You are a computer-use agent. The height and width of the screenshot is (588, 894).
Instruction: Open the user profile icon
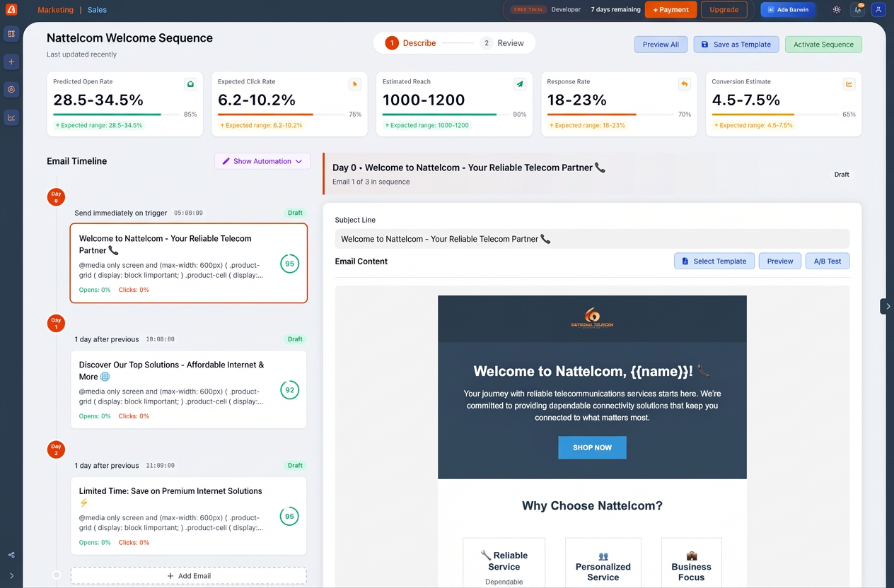tap(878, 10)
